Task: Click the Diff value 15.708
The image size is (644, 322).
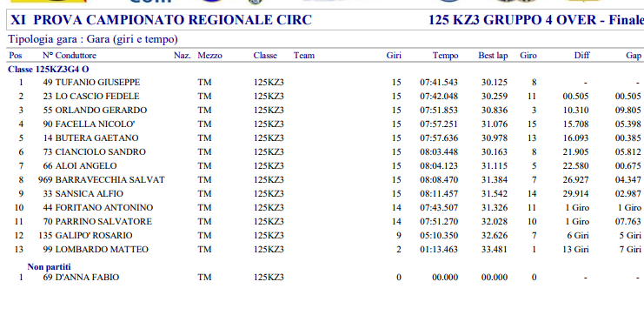Action: coord(576,124)
